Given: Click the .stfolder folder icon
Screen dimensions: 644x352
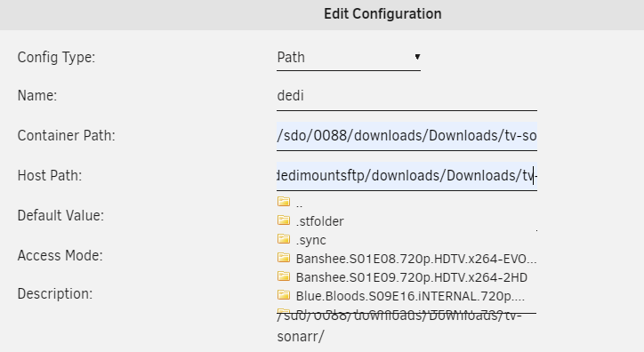Looking at the screenshot, I should click(x=284, y=220).
